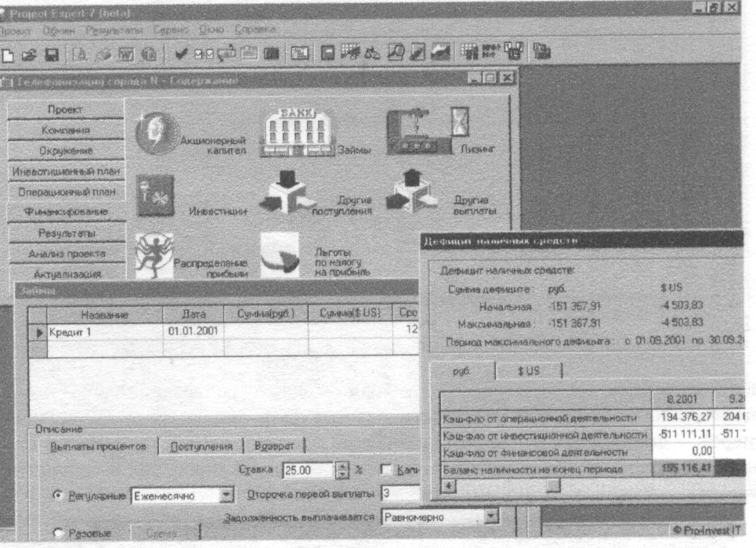This screenshot has height=548, width=756.
Task: Click the Операционный план section button
Action: pyautogui.click(x=67, y=191)
